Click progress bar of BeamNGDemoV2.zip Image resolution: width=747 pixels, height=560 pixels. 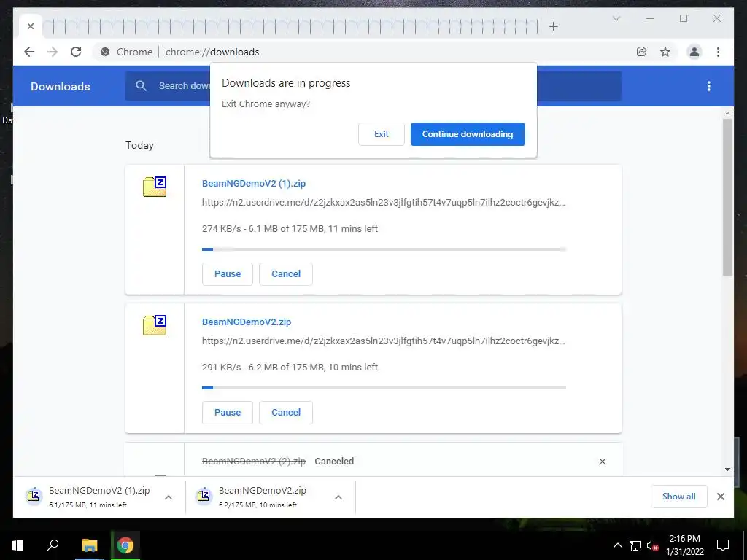[384, 388]
